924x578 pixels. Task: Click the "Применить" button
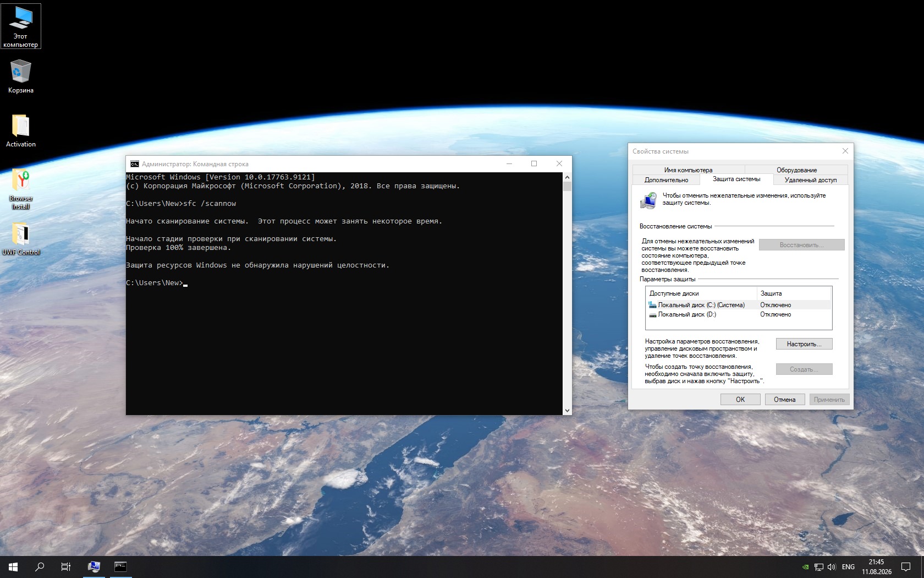pyautogui.click(x=829, y=400)
